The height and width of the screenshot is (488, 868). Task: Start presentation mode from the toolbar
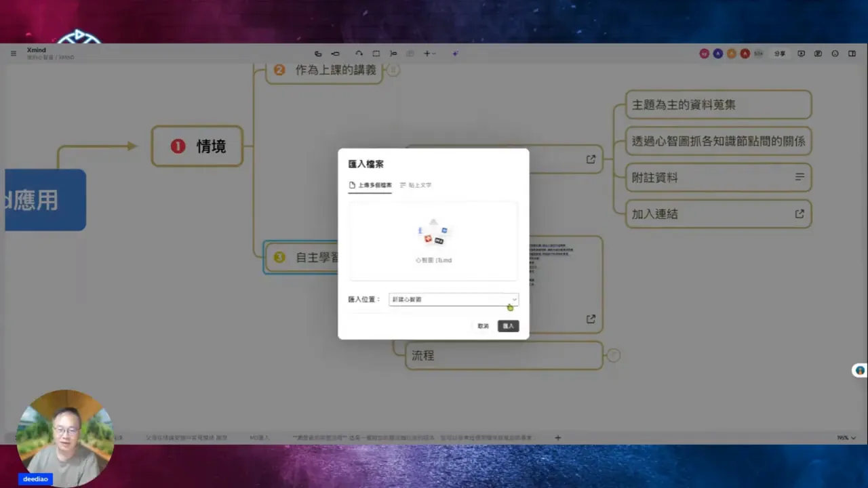[x=801, y=54]
